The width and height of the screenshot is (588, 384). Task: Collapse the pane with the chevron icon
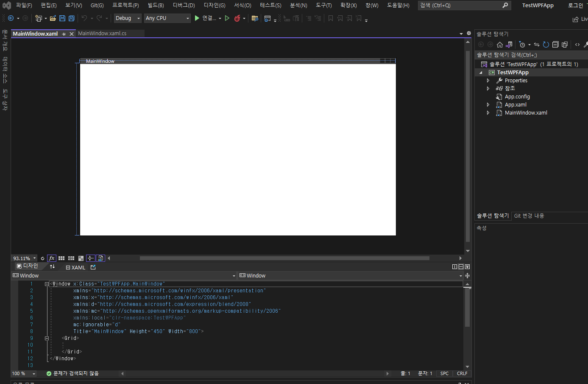click(x=467, y=267)
